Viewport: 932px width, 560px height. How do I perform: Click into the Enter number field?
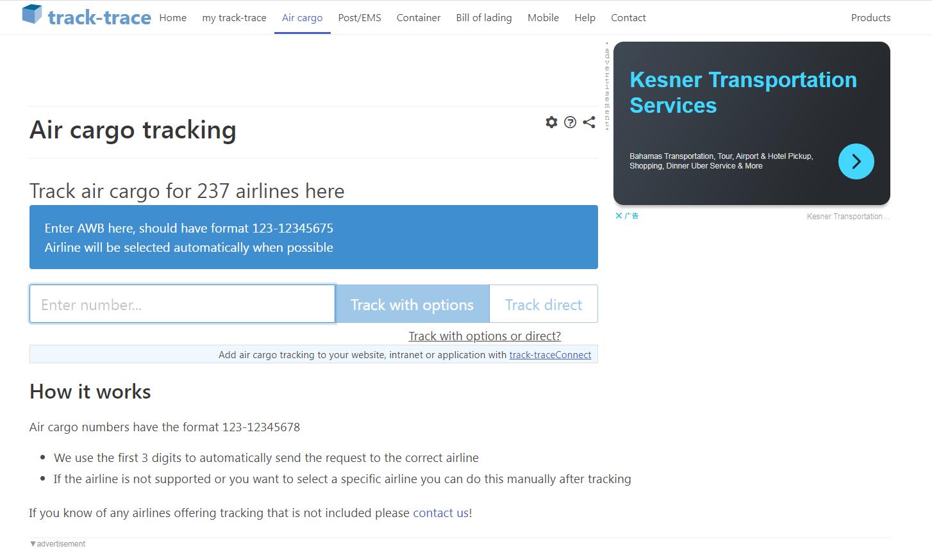(x=182, y=304)
